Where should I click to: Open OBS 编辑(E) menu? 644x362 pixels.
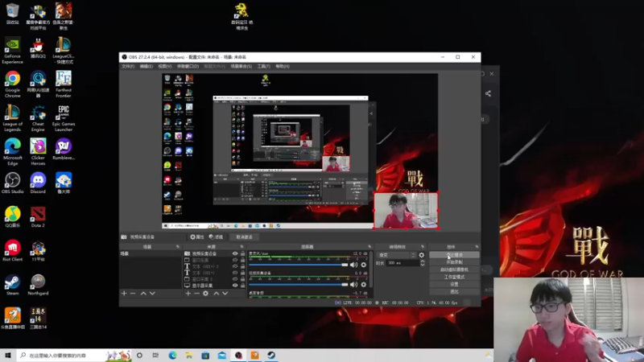tap(147, 66)
